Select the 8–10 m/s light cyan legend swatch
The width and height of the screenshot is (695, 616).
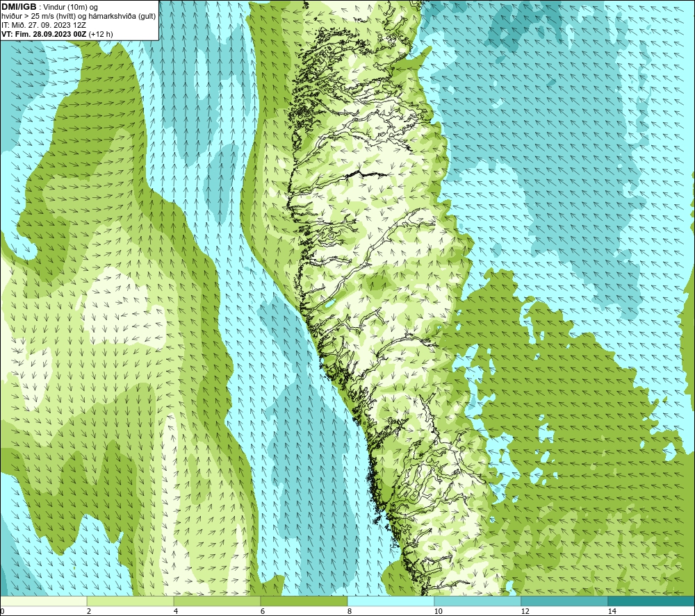[391, 601]
